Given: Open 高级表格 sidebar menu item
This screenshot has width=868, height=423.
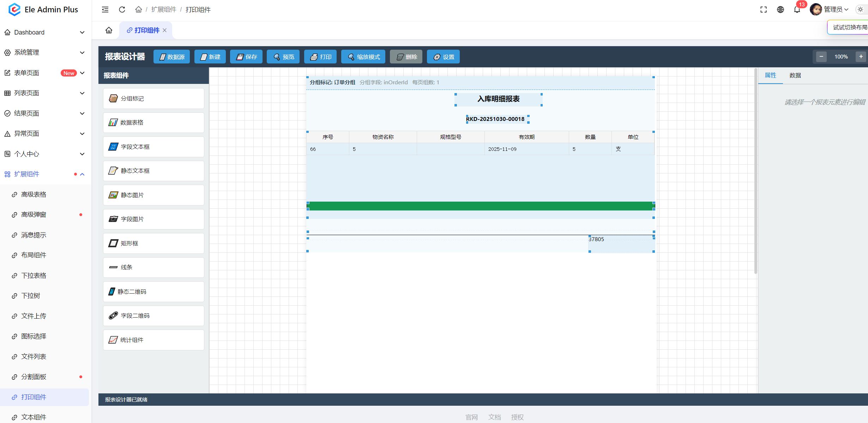Looking at the screenshot, I should point(34,195).
